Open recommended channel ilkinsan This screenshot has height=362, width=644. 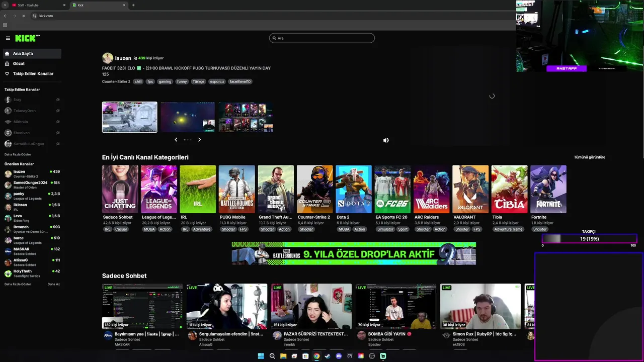point(32,207)
